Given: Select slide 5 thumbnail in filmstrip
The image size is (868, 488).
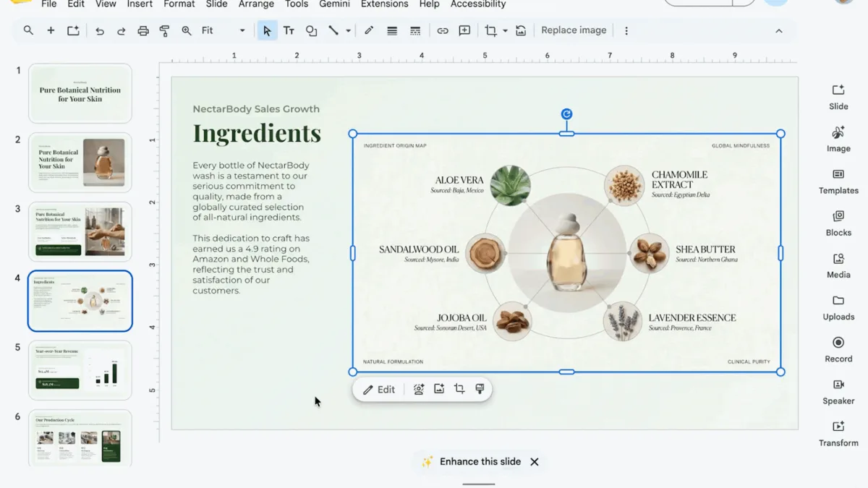Looking at the screenshot, I should [x=80, y=370].
